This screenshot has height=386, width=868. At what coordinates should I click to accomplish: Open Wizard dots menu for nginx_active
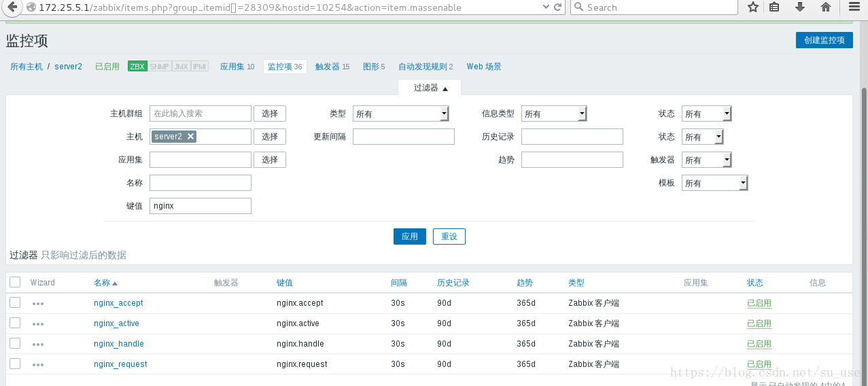[38, 324]
